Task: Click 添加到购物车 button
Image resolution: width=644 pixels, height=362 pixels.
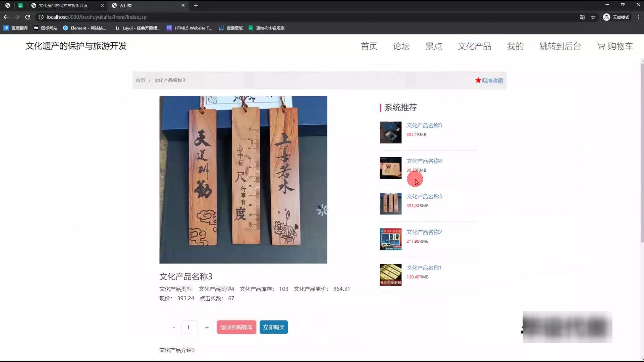Action: (236, 327)
